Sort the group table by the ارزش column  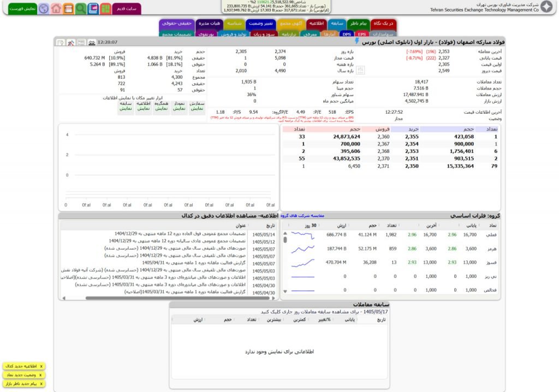pos(342,225)
